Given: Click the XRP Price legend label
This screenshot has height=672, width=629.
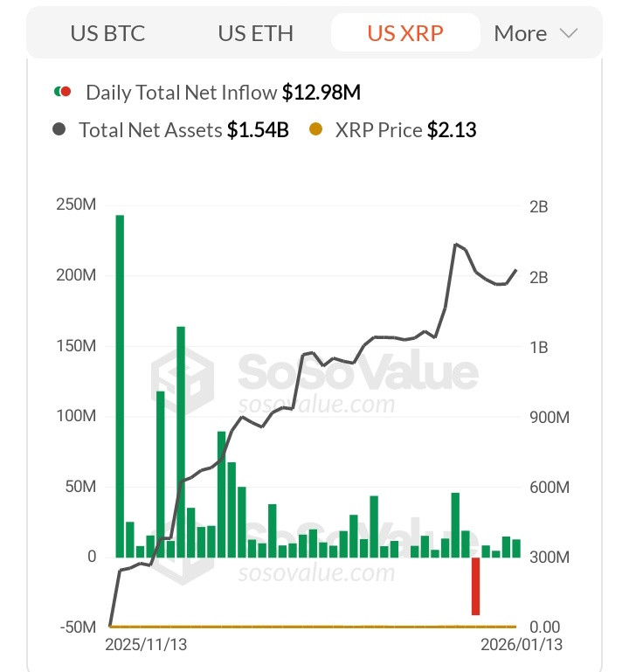Looking at the screenshot, I should coord(379,130).
